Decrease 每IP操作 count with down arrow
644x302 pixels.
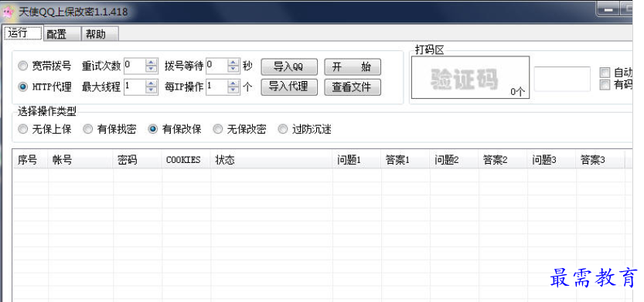(x=233, y=90)
